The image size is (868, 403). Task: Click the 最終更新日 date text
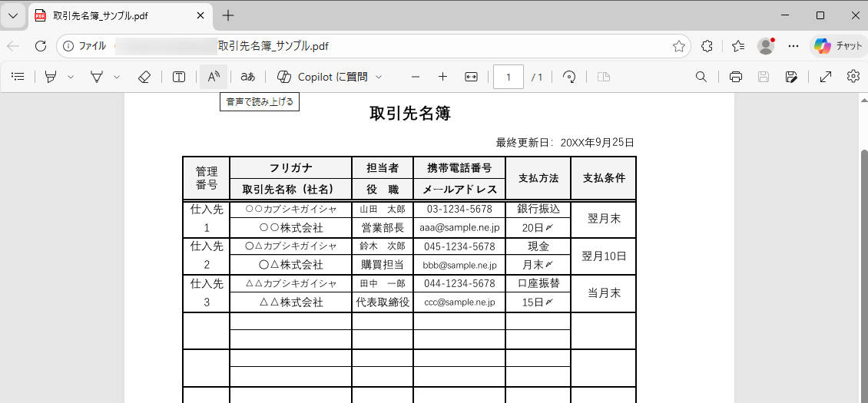point(565,143)
